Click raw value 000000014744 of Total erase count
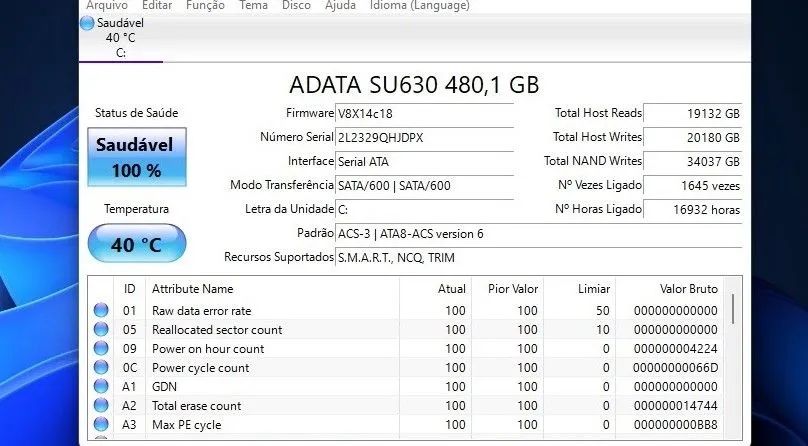 point(676,405)
